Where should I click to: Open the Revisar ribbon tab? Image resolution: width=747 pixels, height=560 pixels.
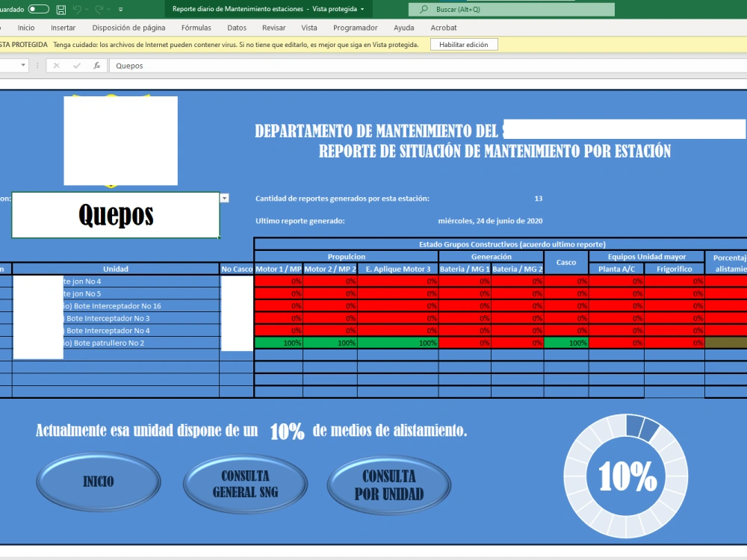click(274, 28)
